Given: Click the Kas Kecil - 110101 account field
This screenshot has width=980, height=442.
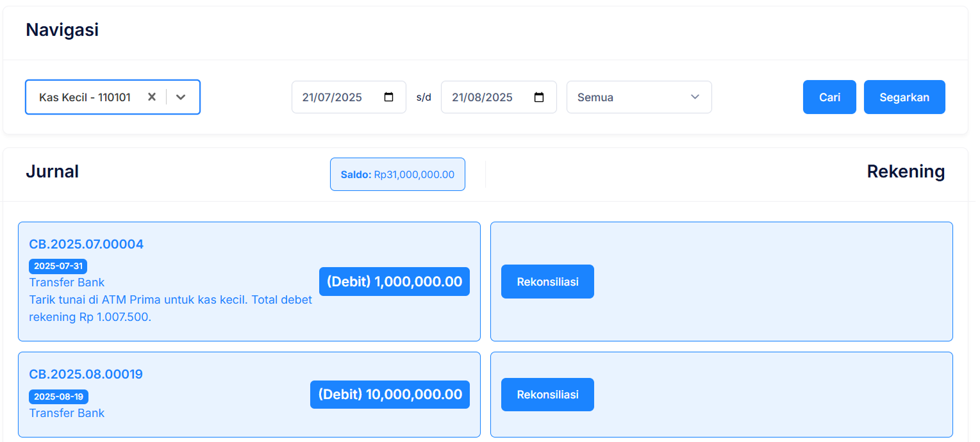Looking at the screenshot, I should pos(85,97).
